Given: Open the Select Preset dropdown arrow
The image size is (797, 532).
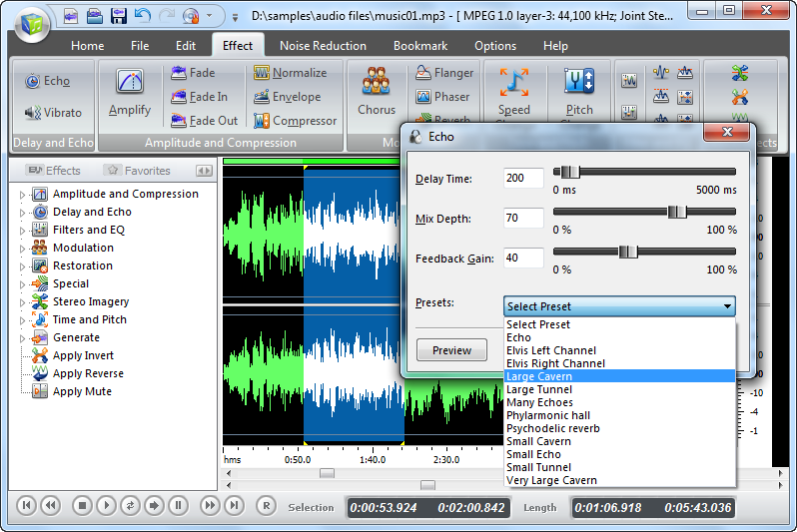Looking at the screenshot, I should pos(727,306).
